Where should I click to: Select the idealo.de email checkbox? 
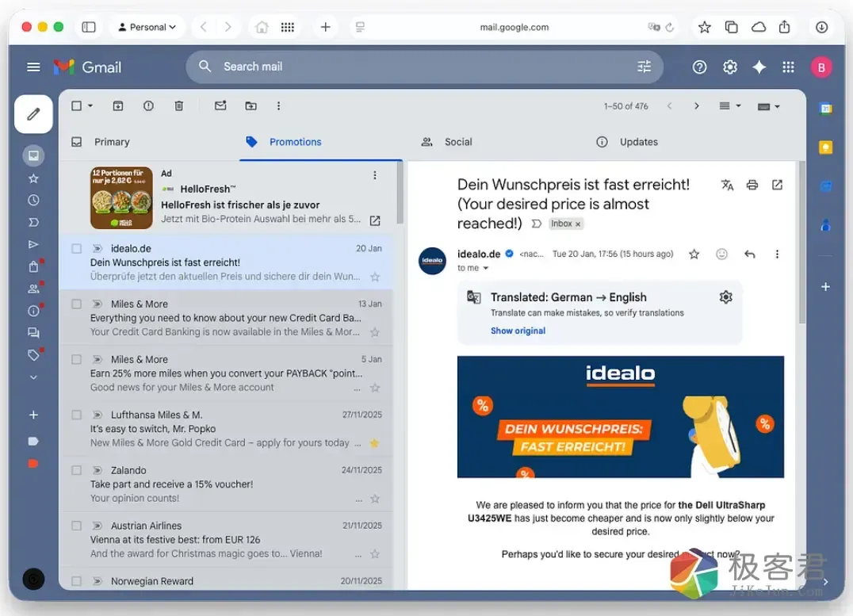(x=76, y=248)
